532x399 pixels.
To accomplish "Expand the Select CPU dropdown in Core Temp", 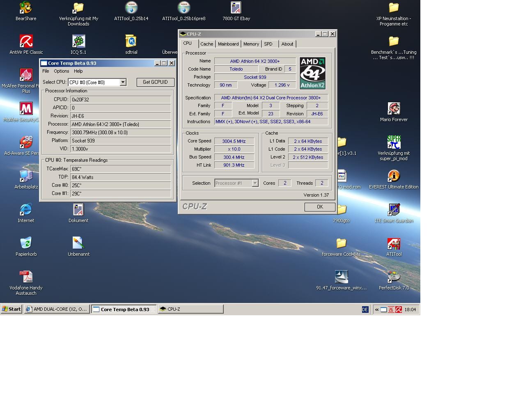I will 123,82.
